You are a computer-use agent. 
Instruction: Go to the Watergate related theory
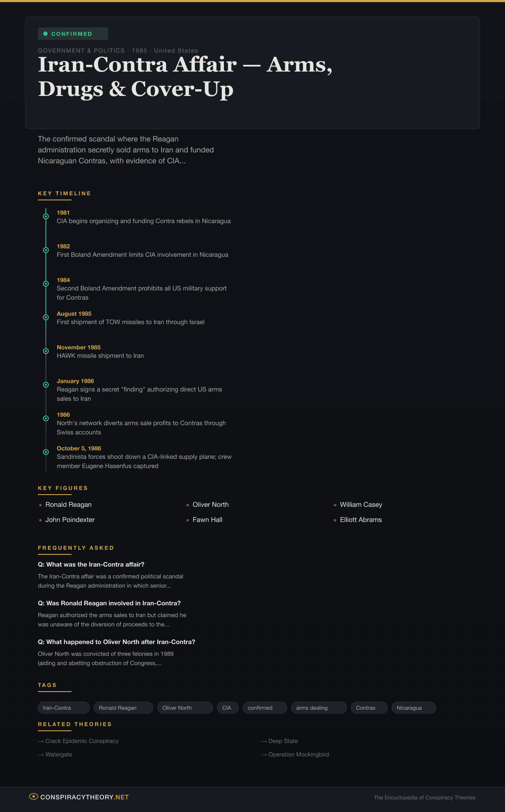[x=58, y=754]
